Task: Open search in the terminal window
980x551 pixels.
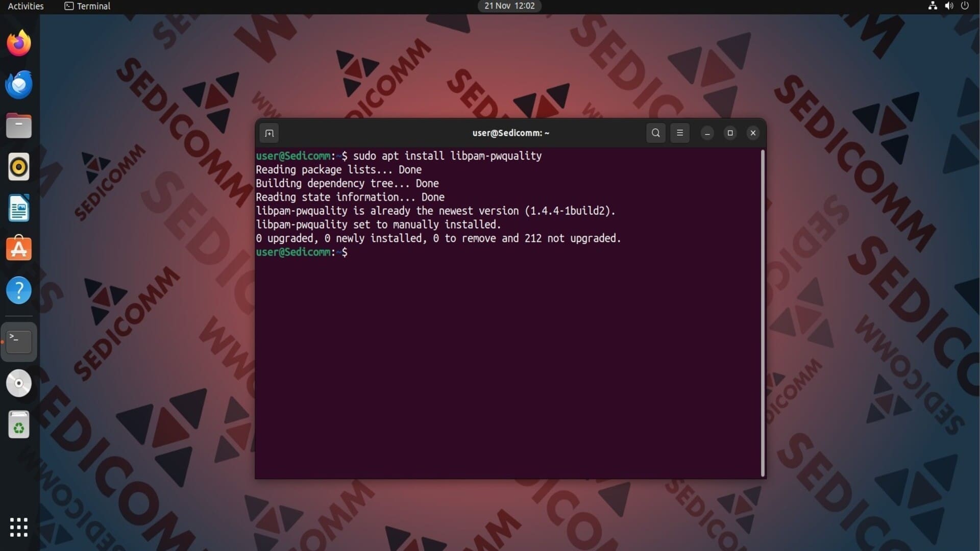Action: coord(656,133)
